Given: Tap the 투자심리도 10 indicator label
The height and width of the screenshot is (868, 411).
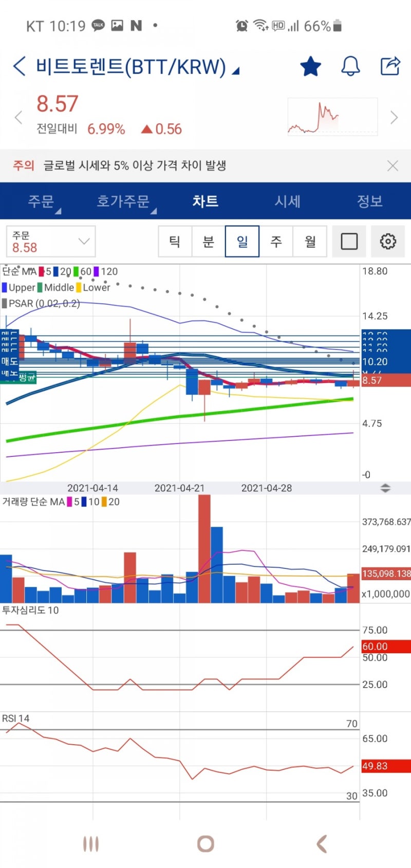Looking at the screenshot, I should 30,610.
